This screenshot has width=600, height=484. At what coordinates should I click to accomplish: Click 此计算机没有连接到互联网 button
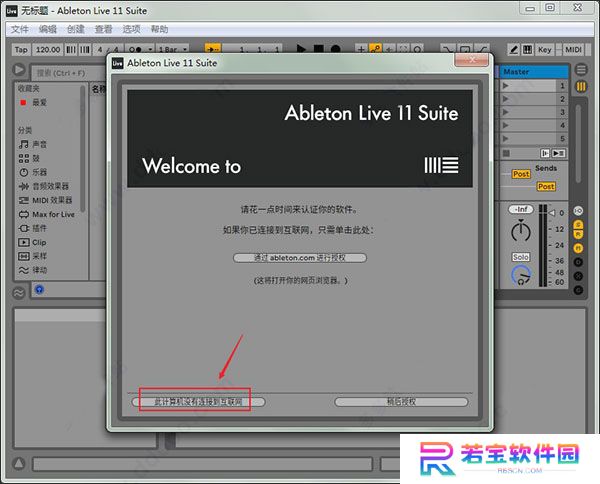pos(198,402)
